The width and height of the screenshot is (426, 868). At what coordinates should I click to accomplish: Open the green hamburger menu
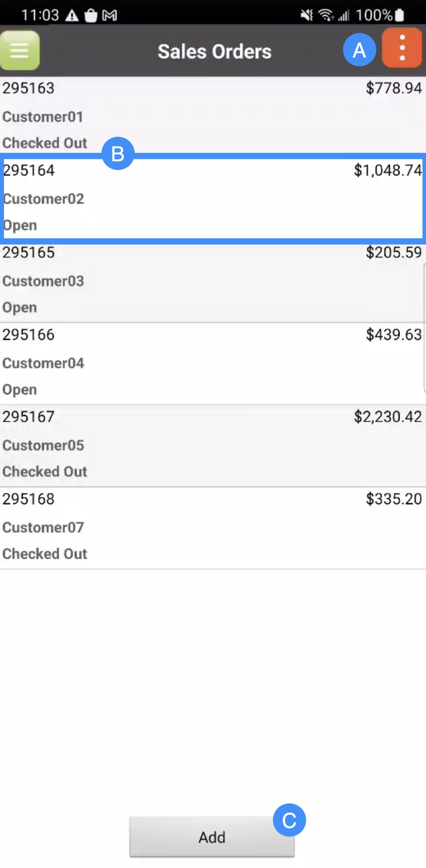20,51
